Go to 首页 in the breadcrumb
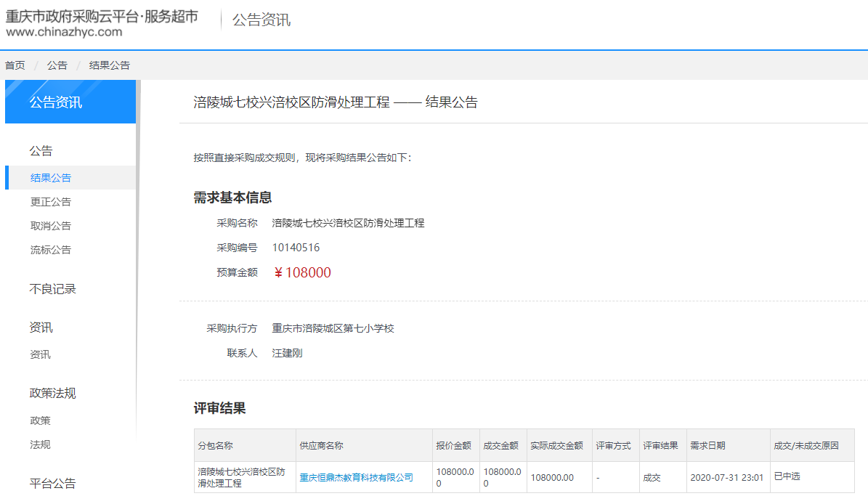Viewport: 868px width, 504px height. [15, 65]
